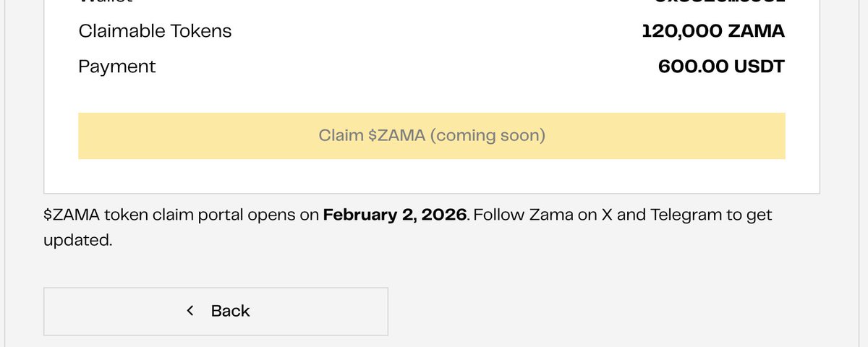Click the 600.00 USDT payment value
This screenshot has height=347, width=868.
click(x=721, y=67)
